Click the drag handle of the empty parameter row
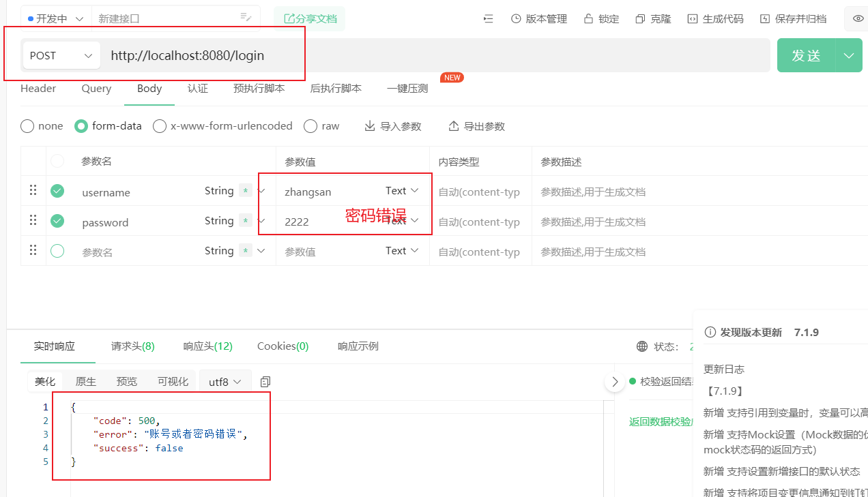868x497 pixels. click(x=33, y=251)
